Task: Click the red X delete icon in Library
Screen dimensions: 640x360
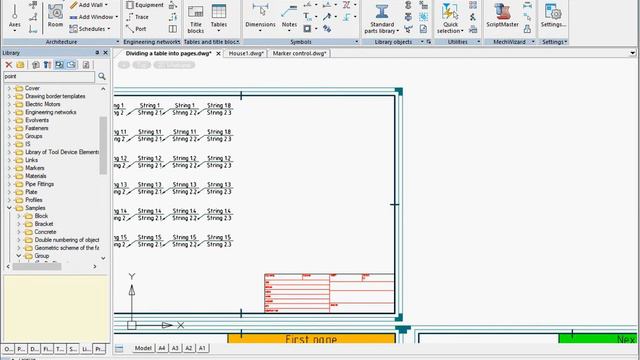Action: coord(8,65)
